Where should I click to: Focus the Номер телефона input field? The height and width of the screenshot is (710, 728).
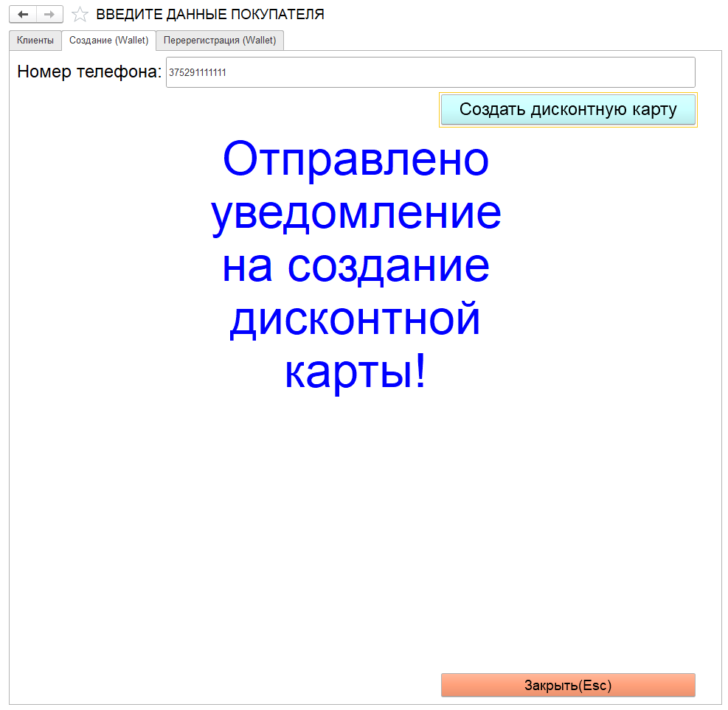[x=443, y=72]
